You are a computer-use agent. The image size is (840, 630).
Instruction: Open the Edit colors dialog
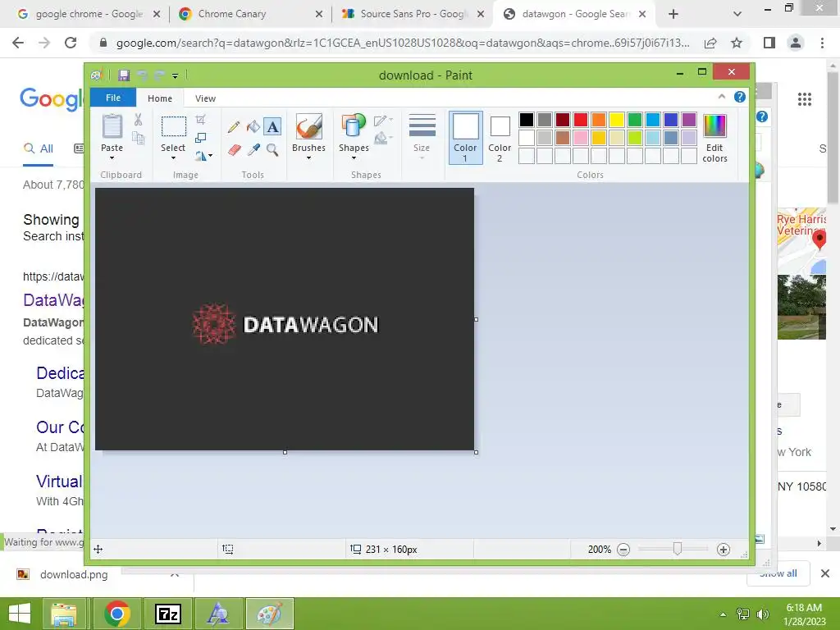pyautogui.click(x=714, y=138)
